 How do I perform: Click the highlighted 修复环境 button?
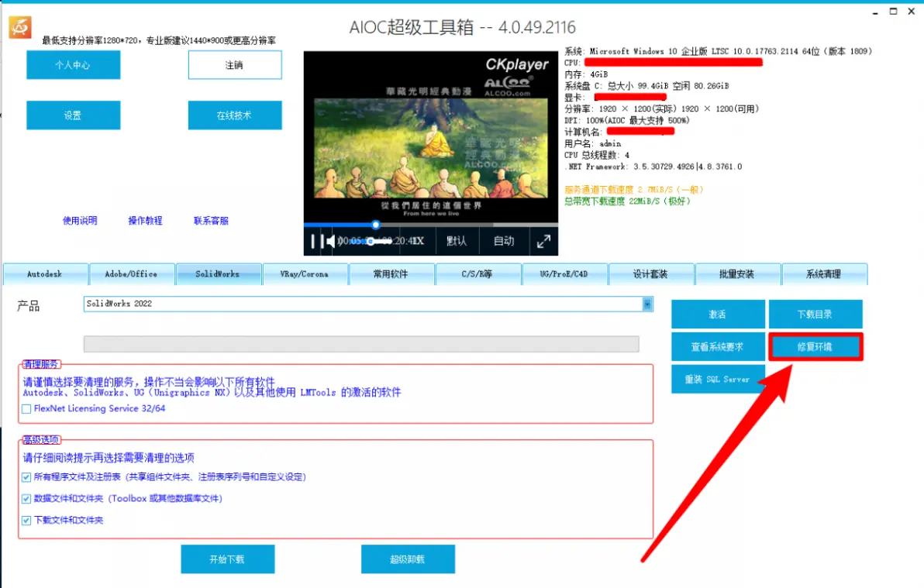coord(815,347)
